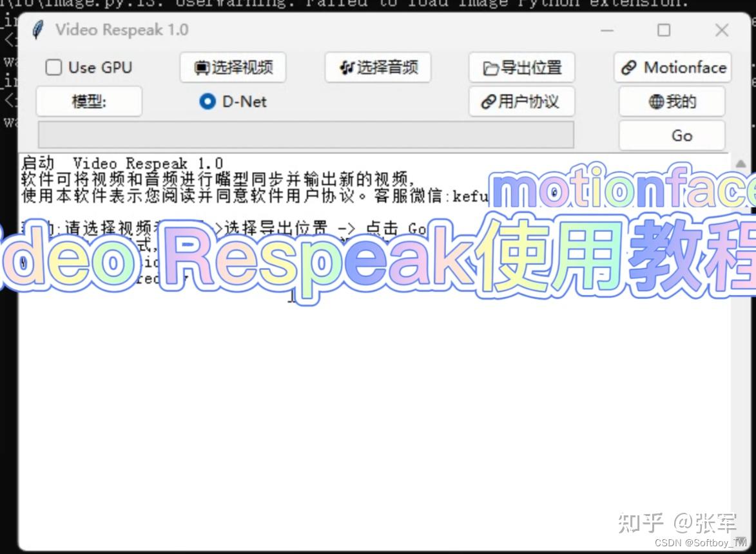Click the progress bar area
Image resolution: width=756 pixels, height=554 pixels.
click(306, 135)
